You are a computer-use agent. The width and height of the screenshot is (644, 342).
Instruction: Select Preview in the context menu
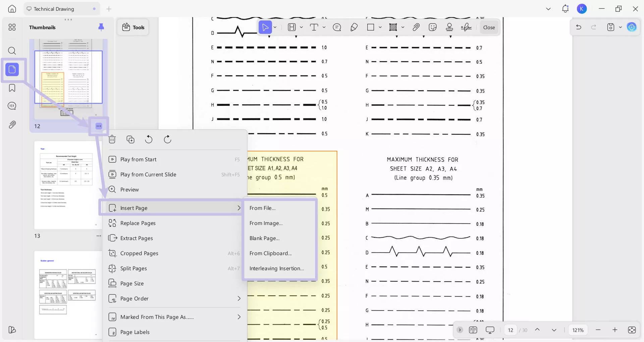(175, 189)
